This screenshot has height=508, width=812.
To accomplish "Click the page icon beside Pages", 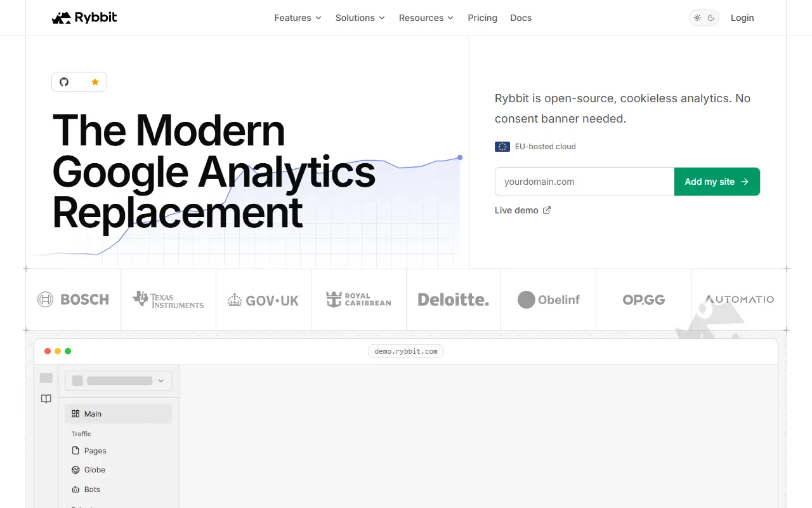I will point(75,451).
